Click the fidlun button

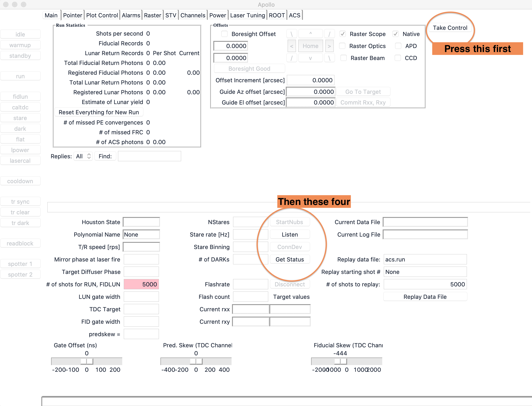tap(20, 96)
